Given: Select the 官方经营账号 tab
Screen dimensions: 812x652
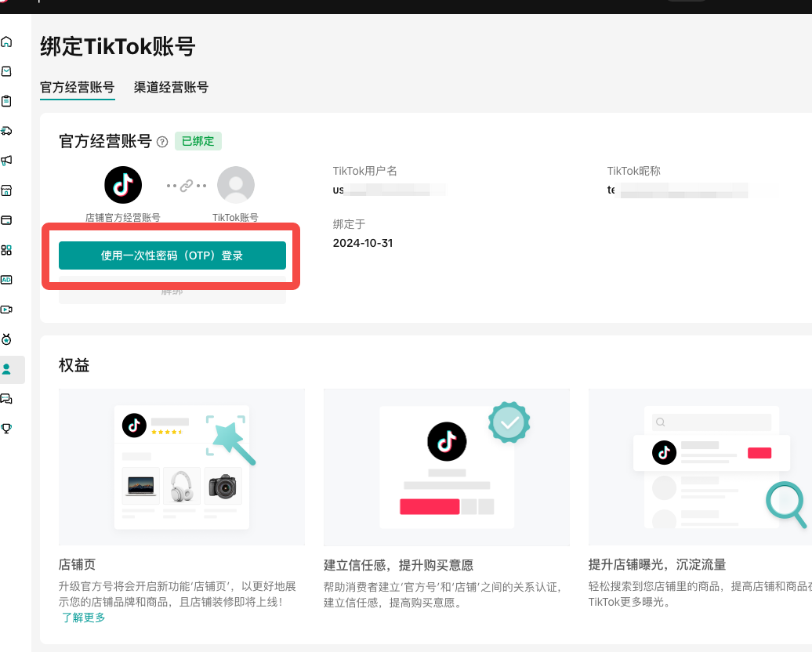Looking at the screenshot, I should tap(78, 88).
